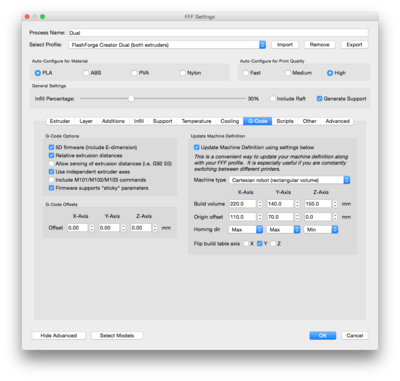Open the Machine type dropdown
400x381 pixels.
tap(289, 180)
